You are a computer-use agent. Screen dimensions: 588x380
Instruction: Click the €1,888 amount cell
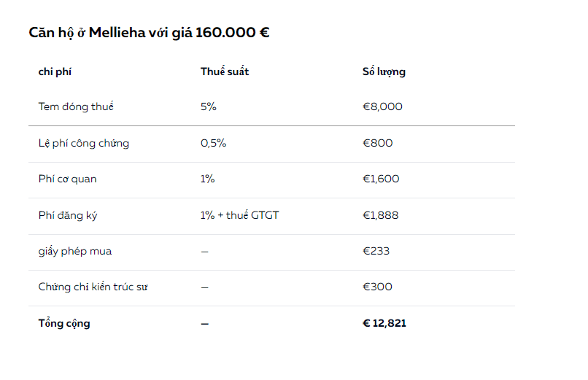point(381,216)
